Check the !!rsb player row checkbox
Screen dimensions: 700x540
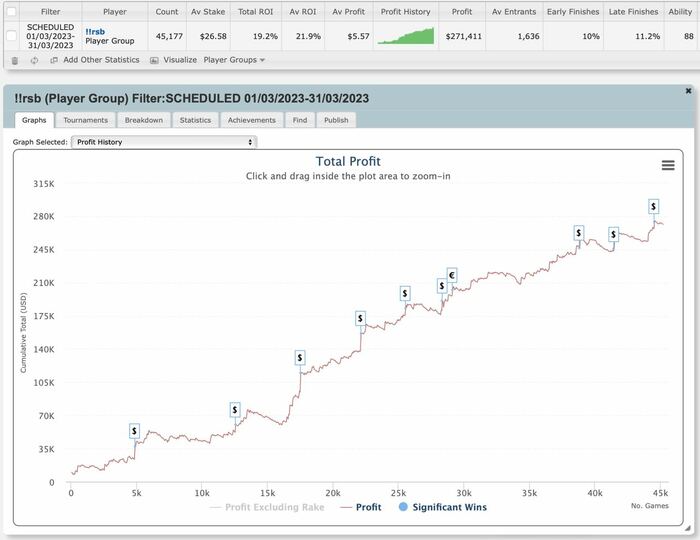point(11,36)
